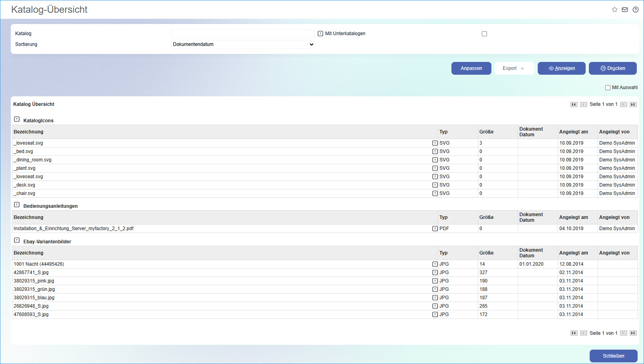Click the Drucken print button

click(612, 68)
